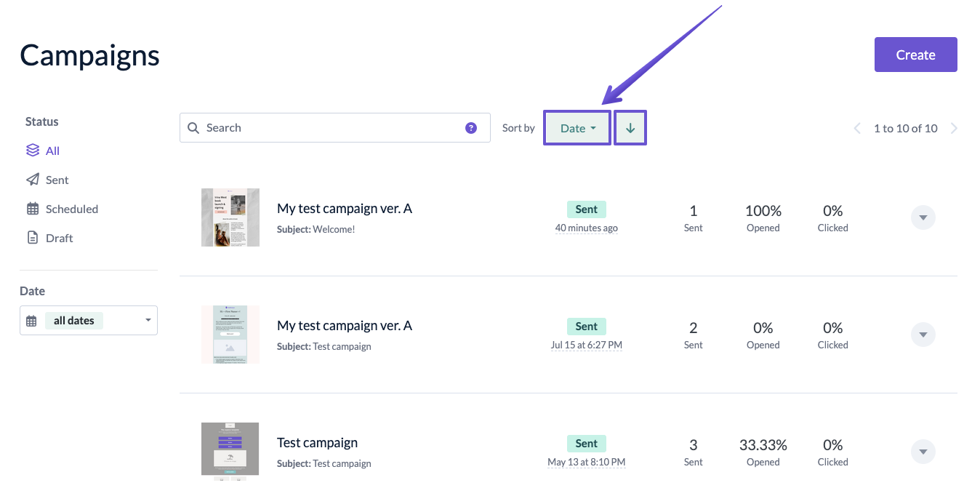Expand options for the May 13 Test campaign

923,452
